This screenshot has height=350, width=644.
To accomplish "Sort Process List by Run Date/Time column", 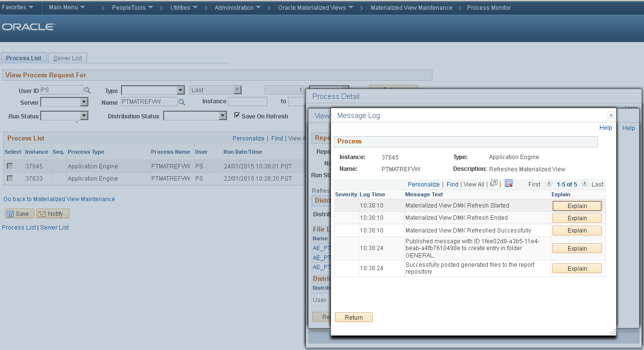I will pos(242,152).
